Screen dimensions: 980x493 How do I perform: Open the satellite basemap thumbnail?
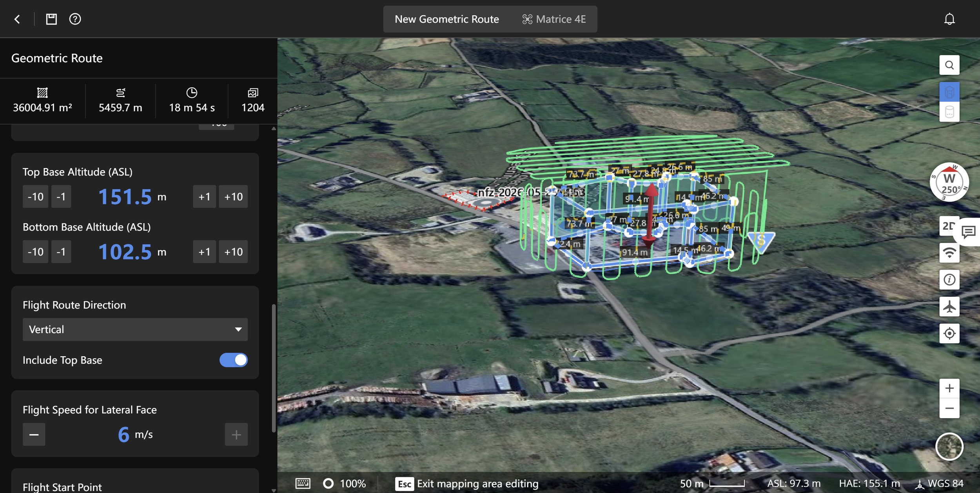coord(949,446)
